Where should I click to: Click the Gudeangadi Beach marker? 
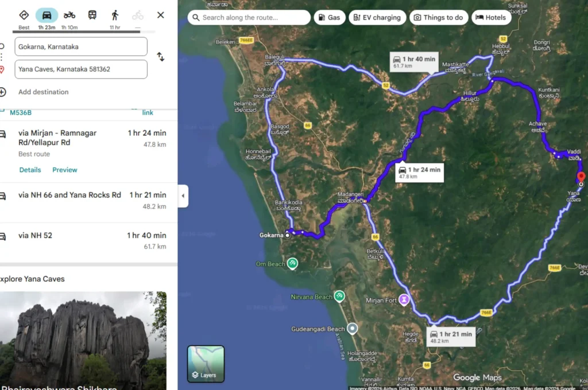click(352, 328)
